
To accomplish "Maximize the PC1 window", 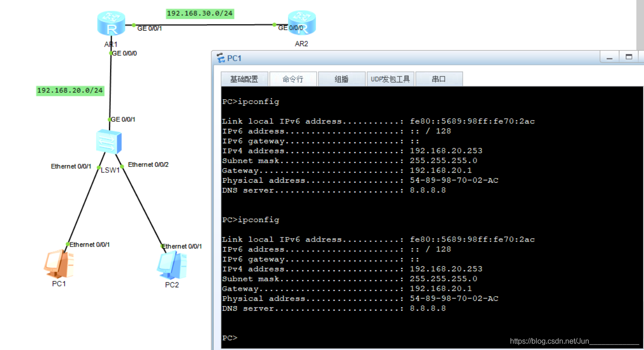I will (x=629, y=57).
